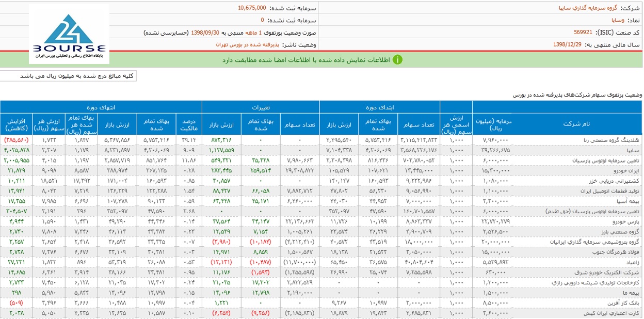The width and height of the screenshot is (644, 319).
Task: Click the 'ارزش اسمی هر سهم' column header
Action: click(x=457, y=124)
